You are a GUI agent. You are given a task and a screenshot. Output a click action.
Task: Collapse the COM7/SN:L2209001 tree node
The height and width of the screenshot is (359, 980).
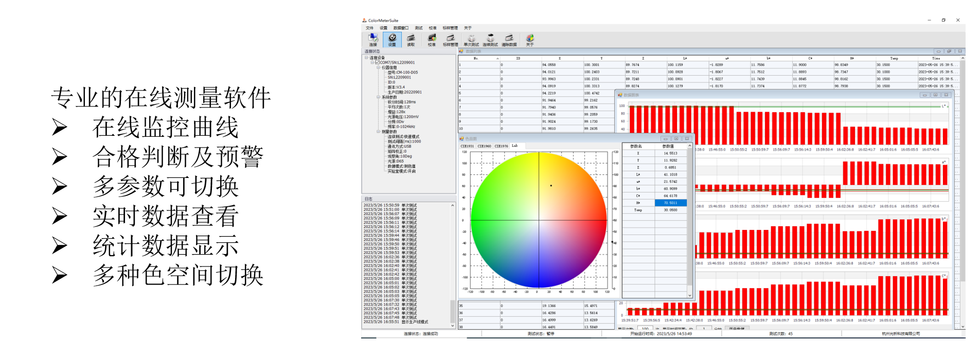coord(372,63)
